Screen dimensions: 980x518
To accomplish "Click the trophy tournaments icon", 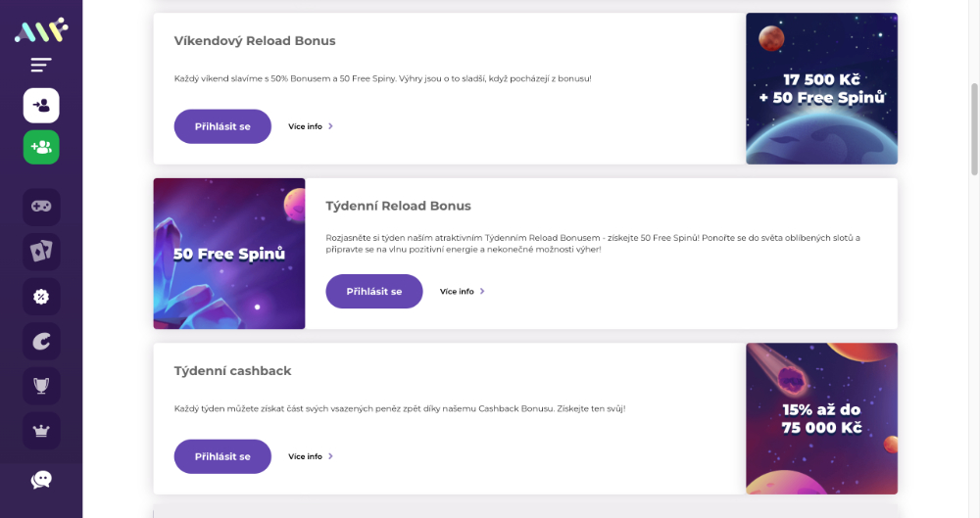I will [41, 386].
